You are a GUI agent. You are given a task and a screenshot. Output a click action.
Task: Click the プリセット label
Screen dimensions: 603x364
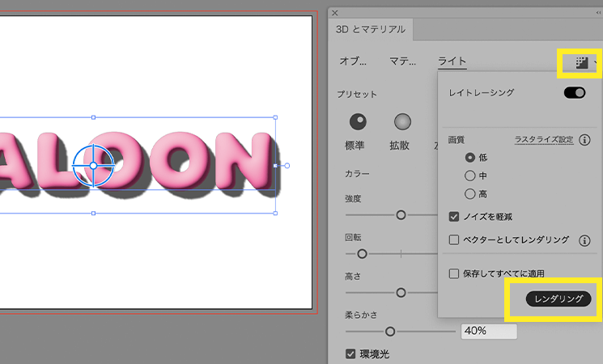click(357, 95)
